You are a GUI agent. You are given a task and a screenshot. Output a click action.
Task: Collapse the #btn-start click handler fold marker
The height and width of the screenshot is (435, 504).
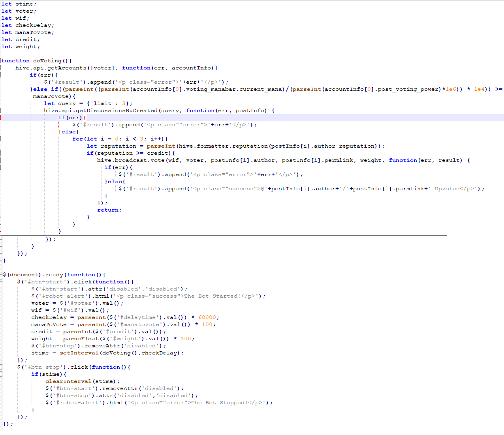1,282
